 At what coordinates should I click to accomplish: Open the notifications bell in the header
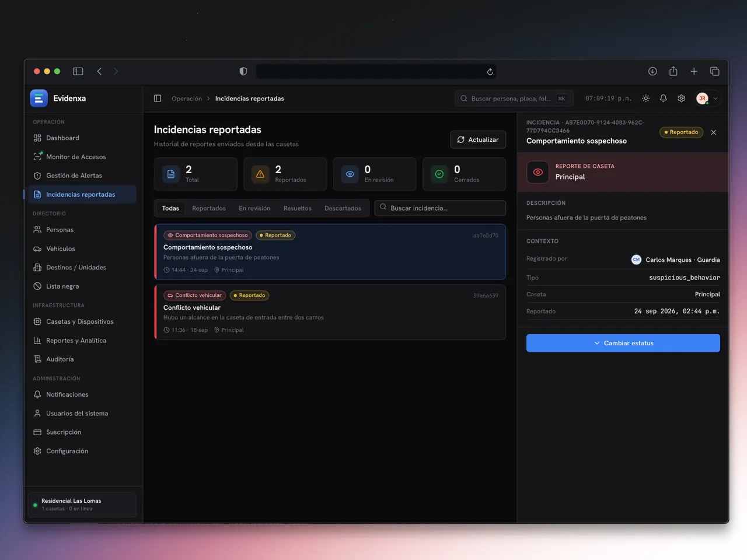pos(663,99)
